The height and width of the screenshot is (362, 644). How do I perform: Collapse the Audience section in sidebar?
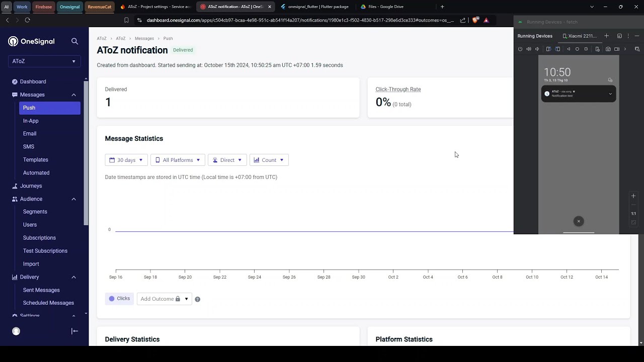pyautogui.click(x=73, y=199)
